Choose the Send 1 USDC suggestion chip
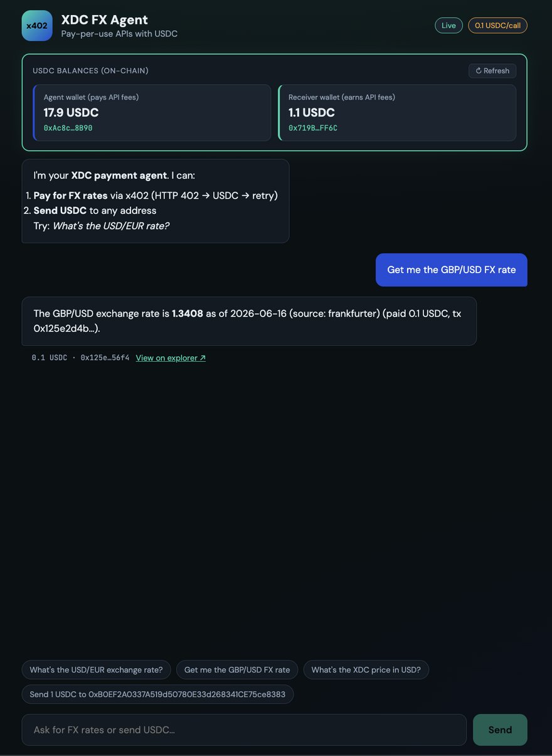The image size is (552, 756). (x=157, y=695)
